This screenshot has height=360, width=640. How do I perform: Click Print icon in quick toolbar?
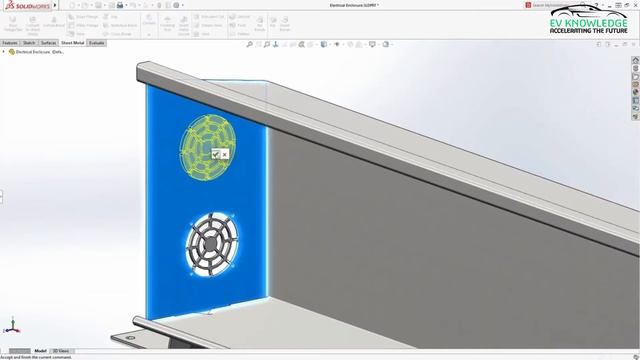coord(120,5)
